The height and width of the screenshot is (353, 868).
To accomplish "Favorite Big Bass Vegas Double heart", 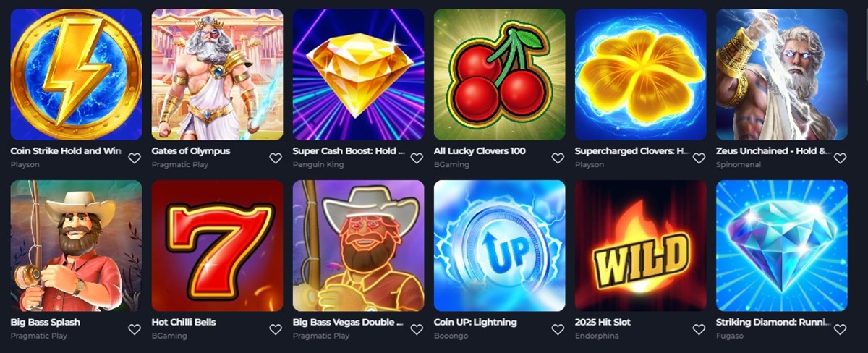I will tap(417, 329).
